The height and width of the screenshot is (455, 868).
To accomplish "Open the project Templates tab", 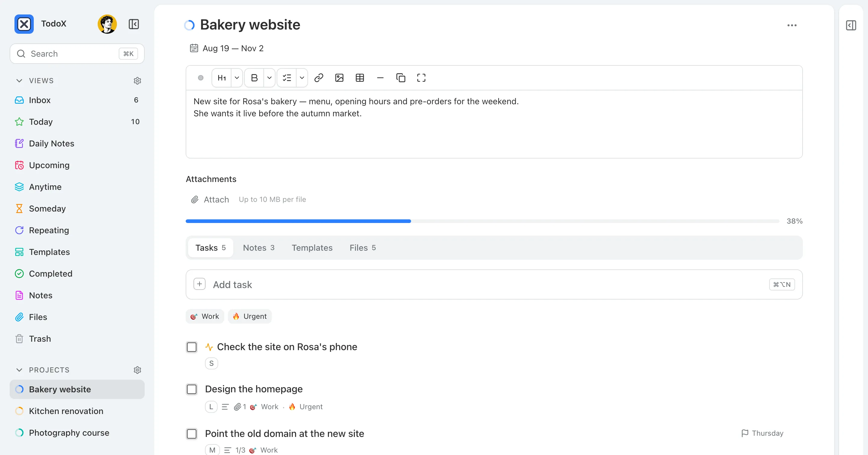I will 312,248.
